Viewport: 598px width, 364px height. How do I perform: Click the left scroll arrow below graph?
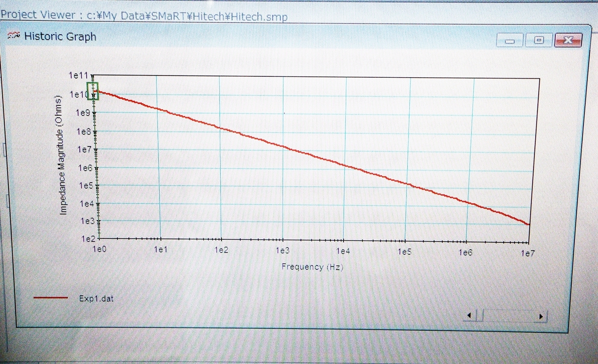pos(469,316)
